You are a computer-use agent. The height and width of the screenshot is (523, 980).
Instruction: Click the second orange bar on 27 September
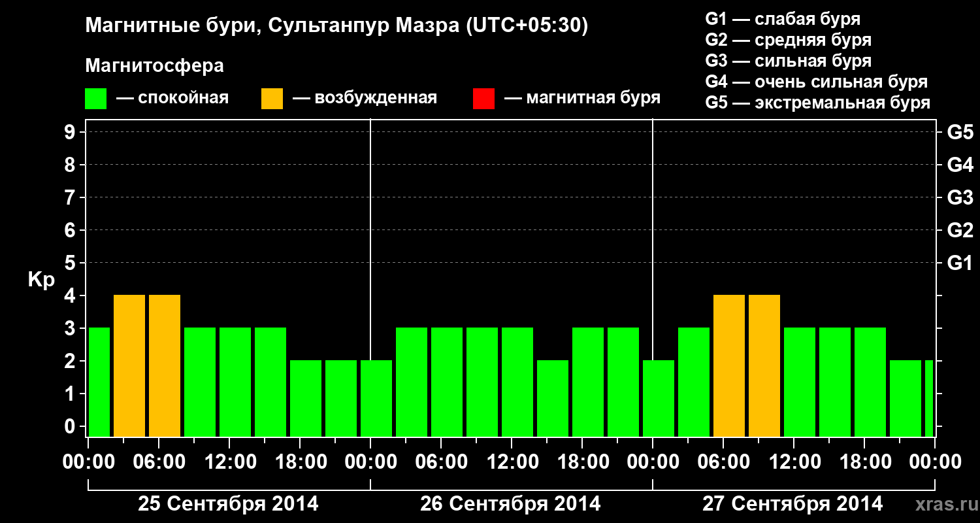tap(764, 366)
